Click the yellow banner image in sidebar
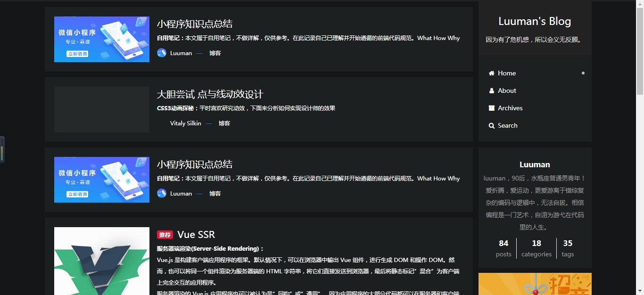 click(535, 284)
